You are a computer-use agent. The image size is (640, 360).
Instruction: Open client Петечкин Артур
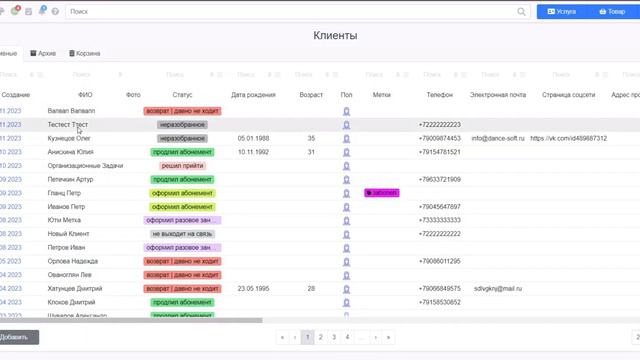click(70, 179)
